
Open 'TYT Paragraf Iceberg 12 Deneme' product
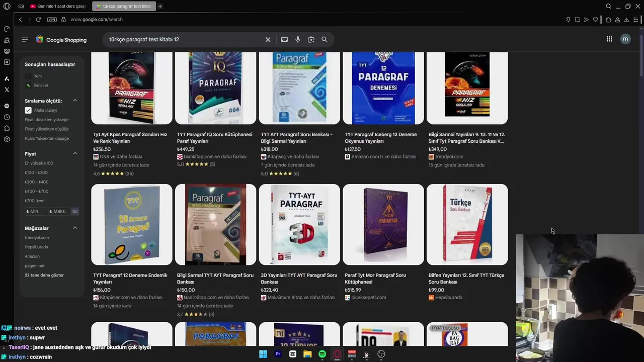click(381, 138)
